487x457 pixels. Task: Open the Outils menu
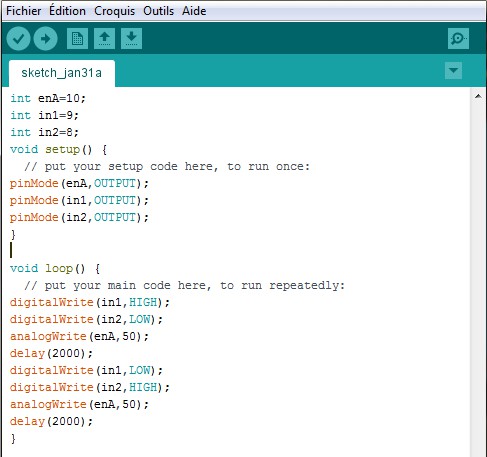point(159,11)
